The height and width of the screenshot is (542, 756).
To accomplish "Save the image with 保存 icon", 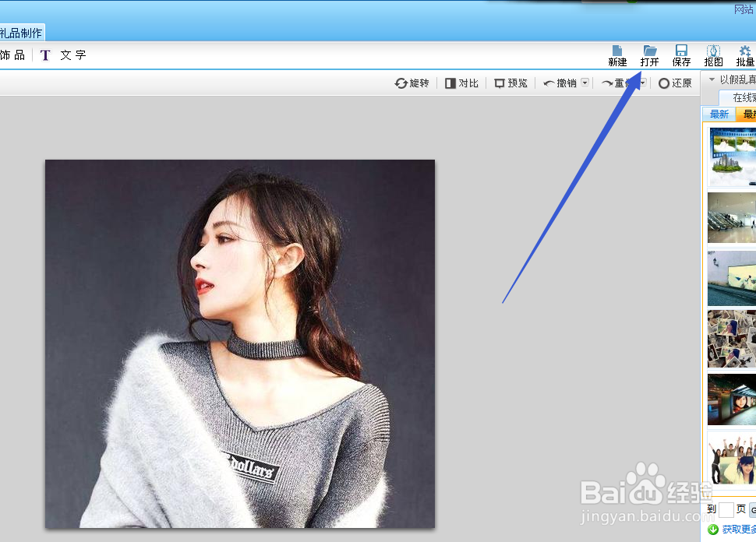I will tap(681, 56).
